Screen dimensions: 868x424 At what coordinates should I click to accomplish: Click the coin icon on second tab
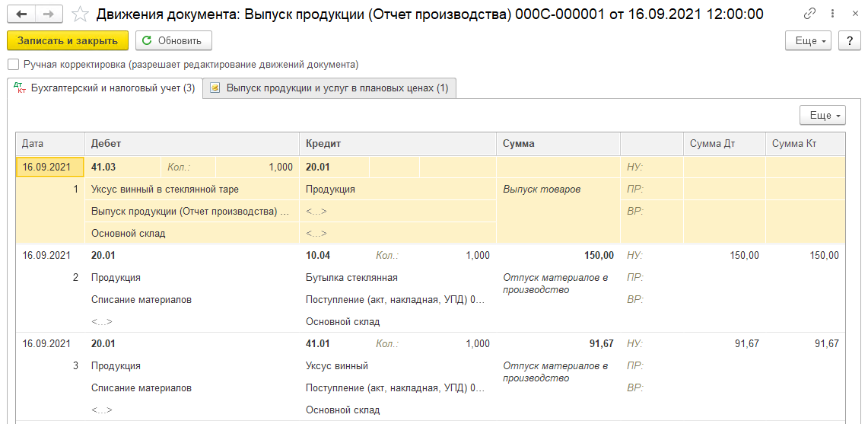pos(215,88)
